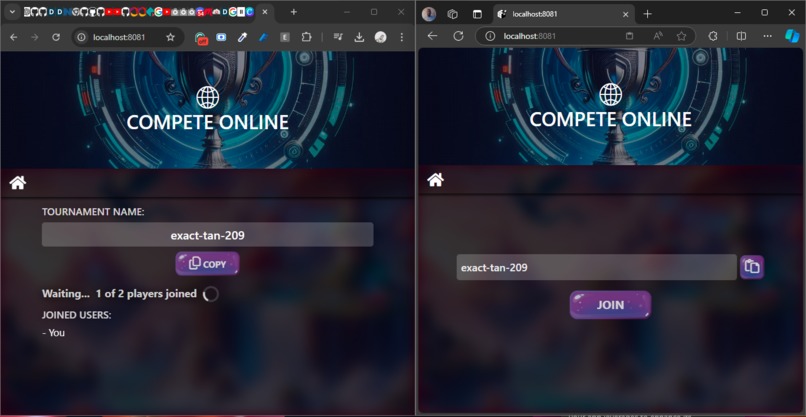Click the 'JOINED USERS:' label

click(77, 315)
